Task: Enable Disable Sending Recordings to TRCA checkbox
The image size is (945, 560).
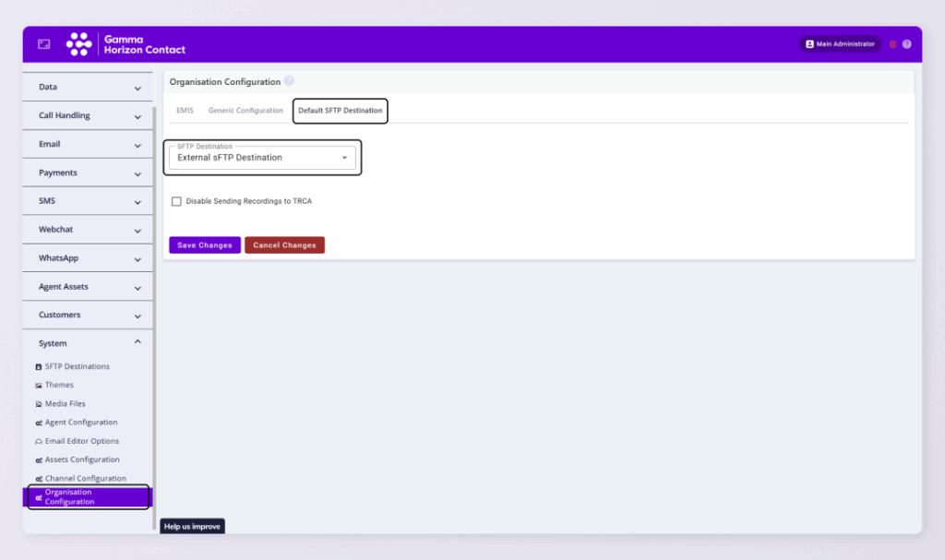Action: point(176,201)
